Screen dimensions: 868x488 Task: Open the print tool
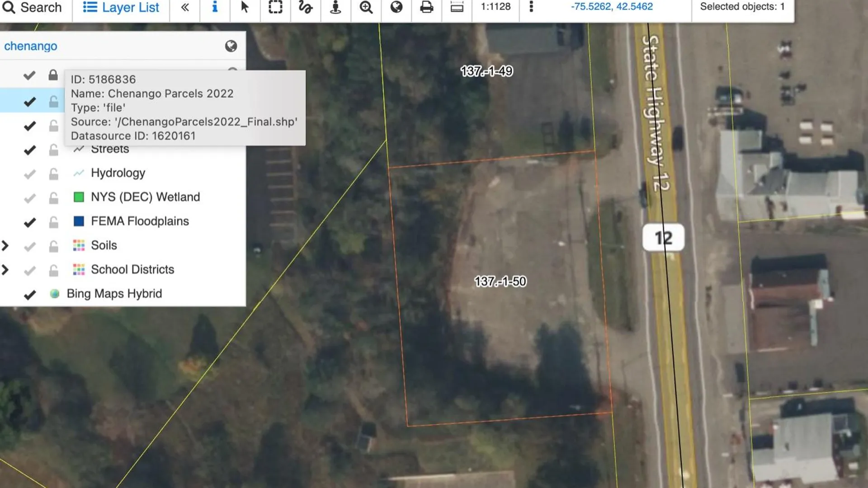click(426, 7)
